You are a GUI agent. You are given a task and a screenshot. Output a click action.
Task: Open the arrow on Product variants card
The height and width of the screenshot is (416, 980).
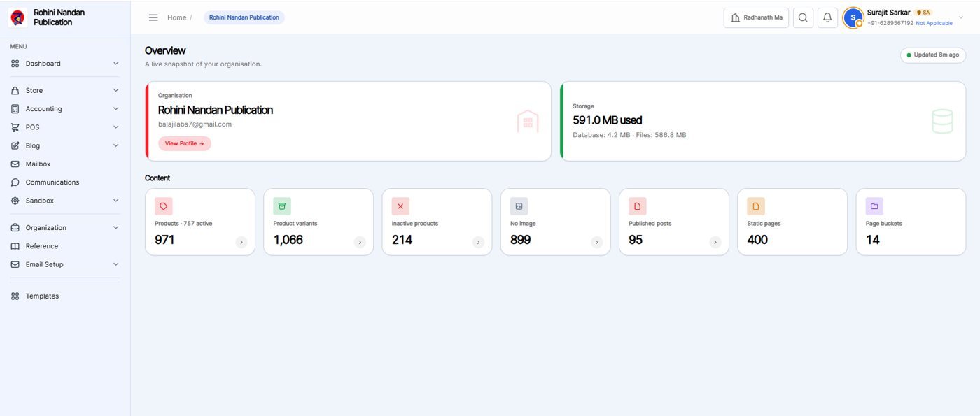(360, 242)
